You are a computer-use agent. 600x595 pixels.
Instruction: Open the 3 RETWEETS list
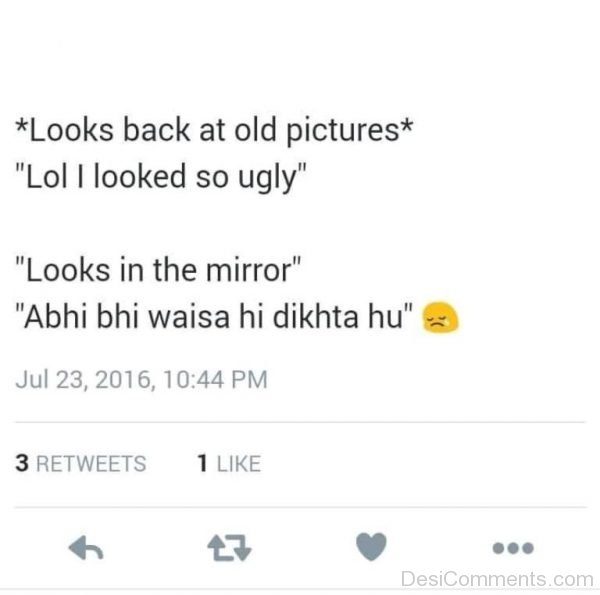click(81, 463)
